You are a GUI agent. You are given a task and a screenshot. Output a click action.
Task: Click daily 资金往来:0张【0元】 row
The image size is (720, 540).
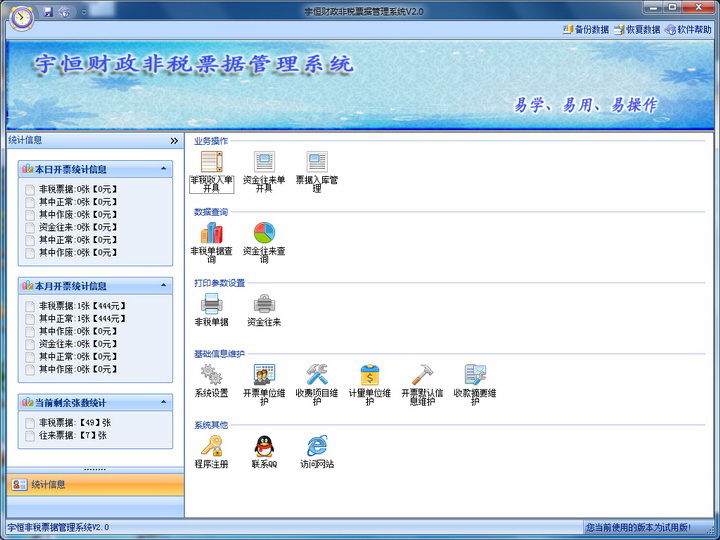(72, 227)
